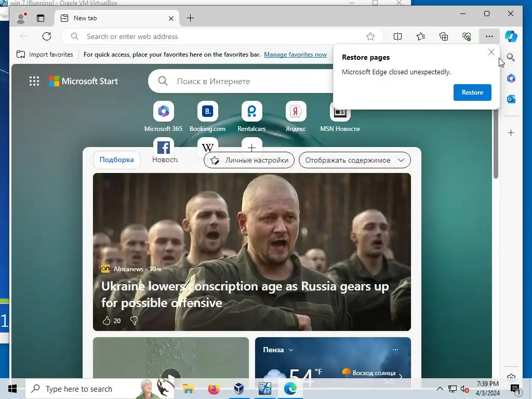Open a new tab with plus button

point(191,18)
